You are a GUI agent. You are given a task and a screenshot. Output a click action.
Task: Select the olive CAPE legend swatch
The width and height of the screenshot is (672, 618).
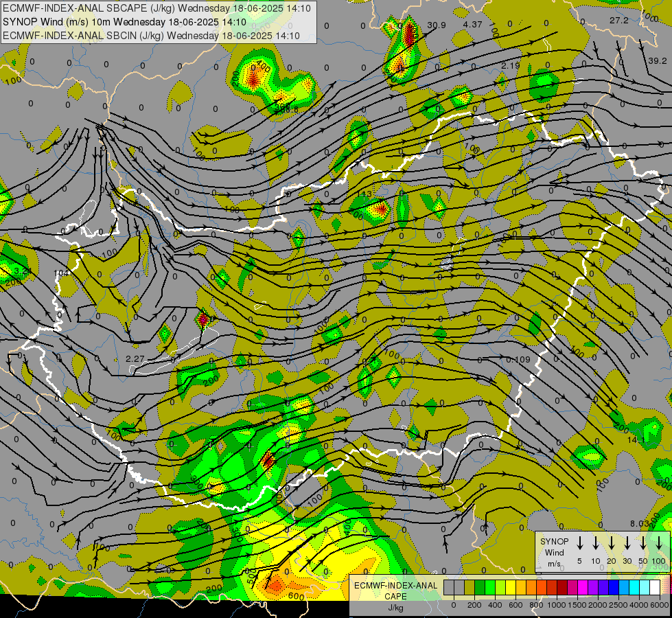(470, 588)
